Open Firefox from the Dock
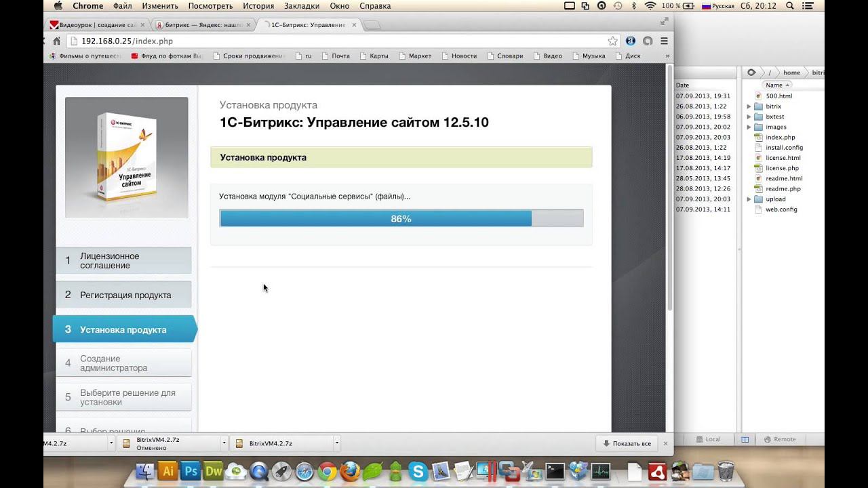The height and width of the screenshot is (488, 868). [350, 471]
